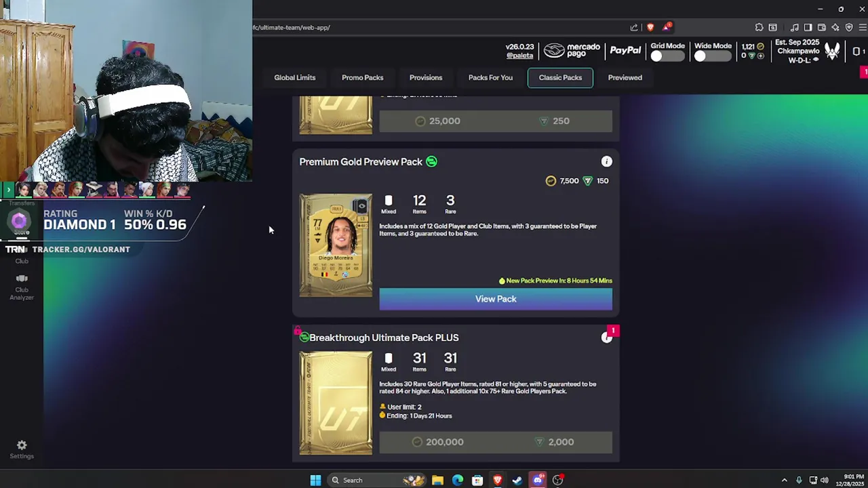Toggle W-D-L record visibility eye icon

tap(816, 60)
